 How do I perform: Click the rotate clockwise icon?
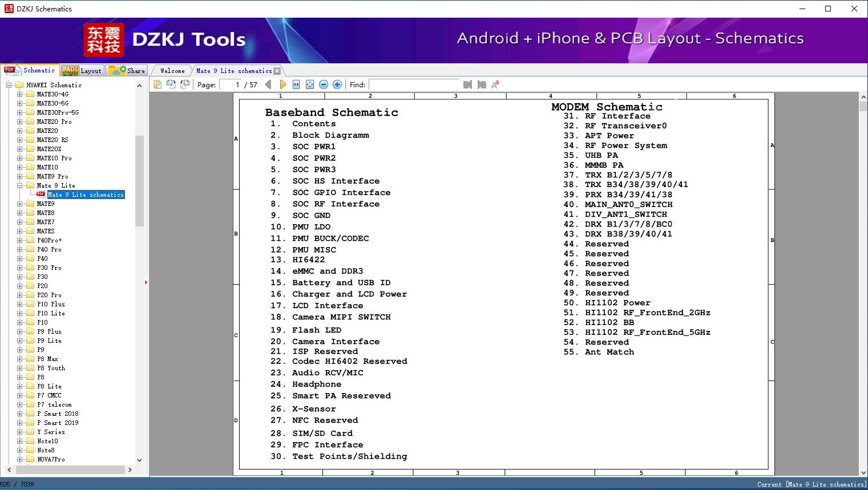click(185, 84)
